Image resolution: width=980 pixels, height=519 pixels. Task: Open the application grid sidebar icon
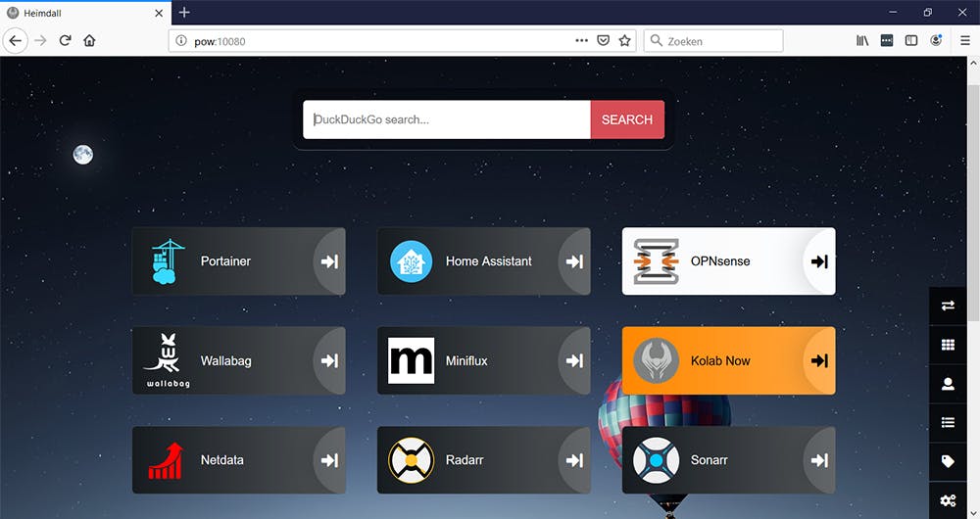pyautogui.click(x=948, y=345)
